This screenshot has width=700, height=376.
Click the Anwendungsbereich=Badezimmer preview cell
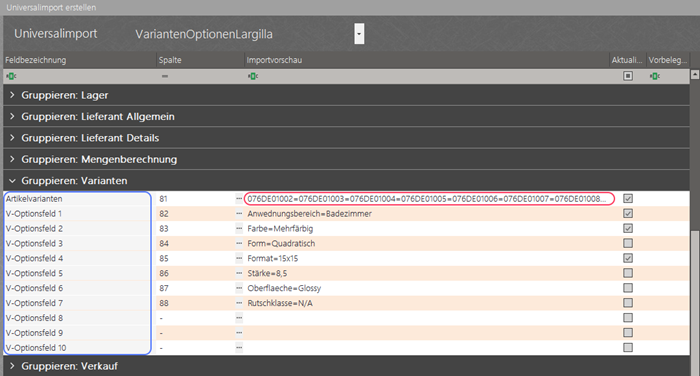click(x=309, y=213)
